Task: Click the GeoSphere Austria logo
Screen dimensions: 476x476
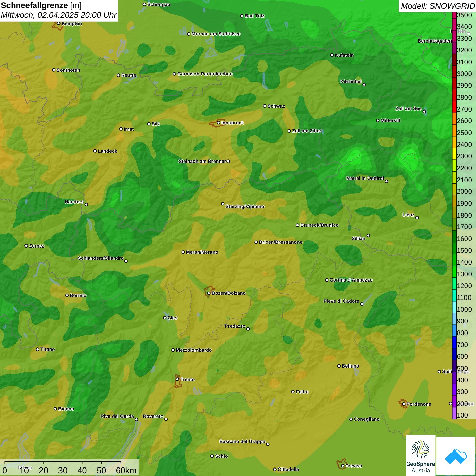Action: coord(421,455)
